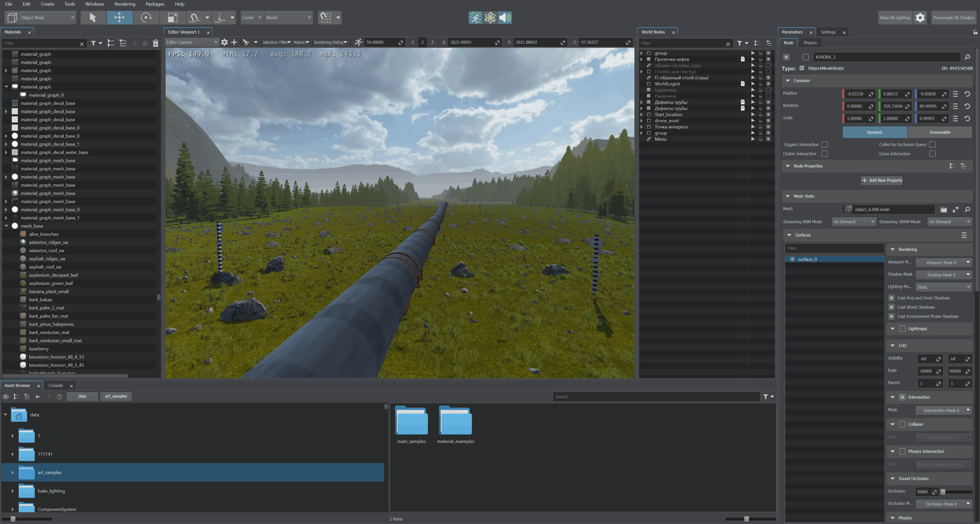
Task: Toggle the sound speaker icon
Action: 505,18
